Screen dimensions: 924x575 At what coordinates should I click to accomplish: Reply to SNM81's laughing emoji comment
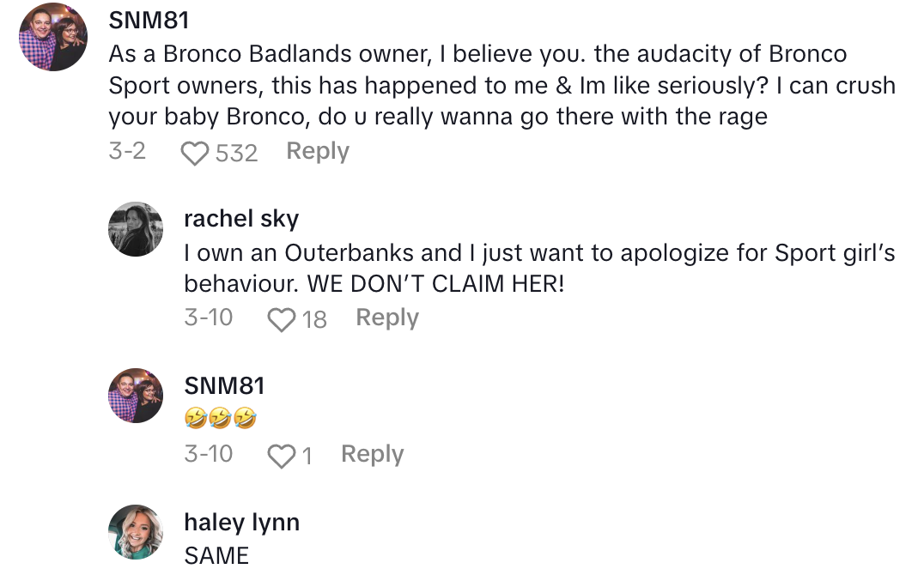pos(372,454)
